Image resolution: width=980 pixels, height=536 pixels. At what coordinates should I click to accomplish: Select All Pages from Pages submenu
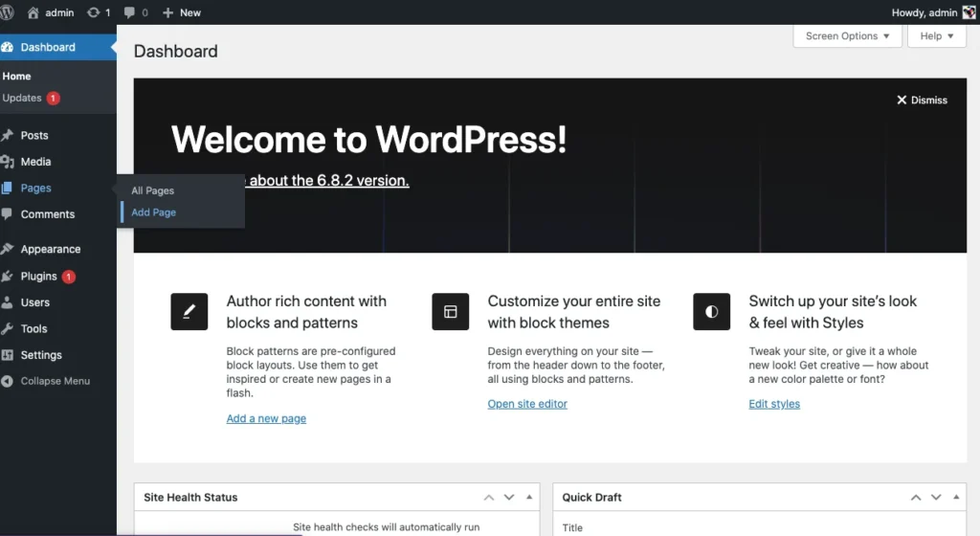tap(153, 190)
